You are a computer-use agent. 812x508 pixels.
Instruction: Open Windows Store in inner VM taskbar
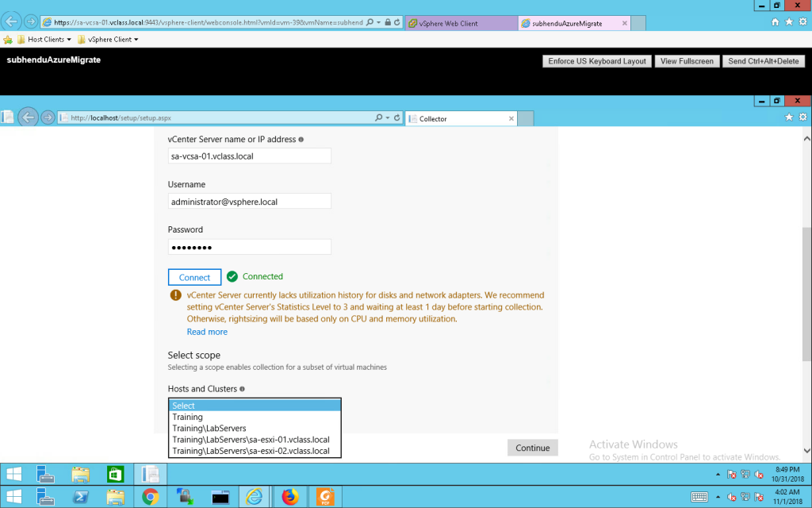(x=115, y=475)
